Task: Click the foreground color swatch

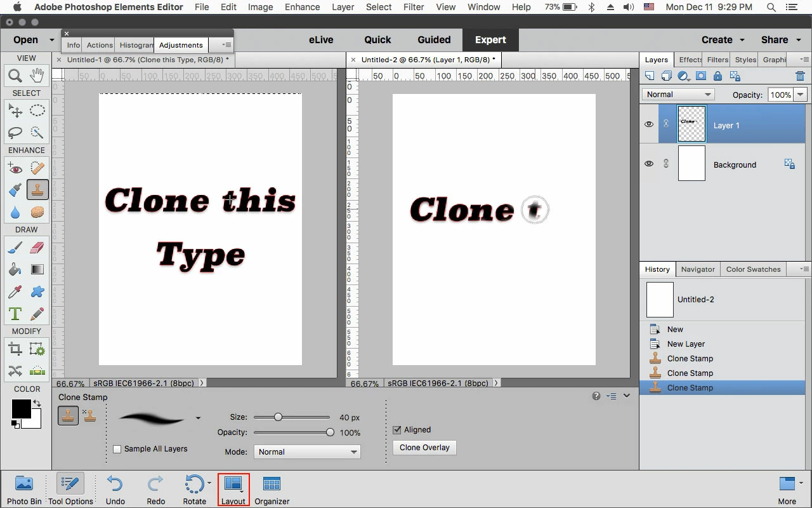Action: [x=21, y=408]
